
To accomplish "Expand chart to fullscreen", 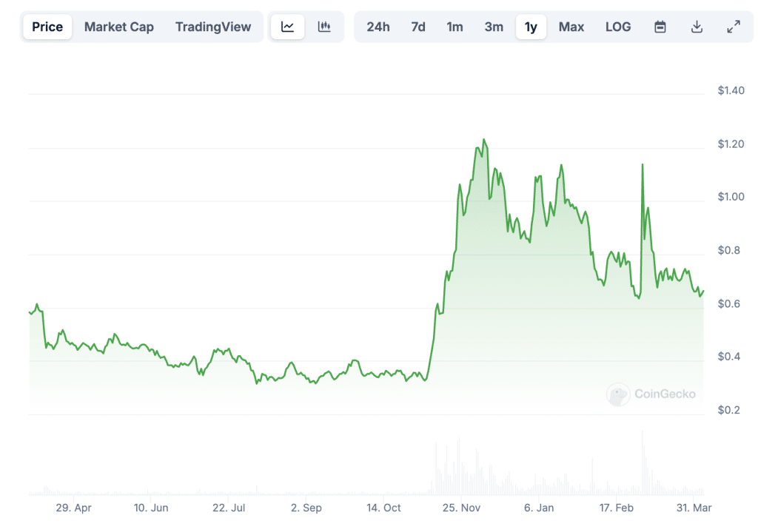I will tap(734, 27).
